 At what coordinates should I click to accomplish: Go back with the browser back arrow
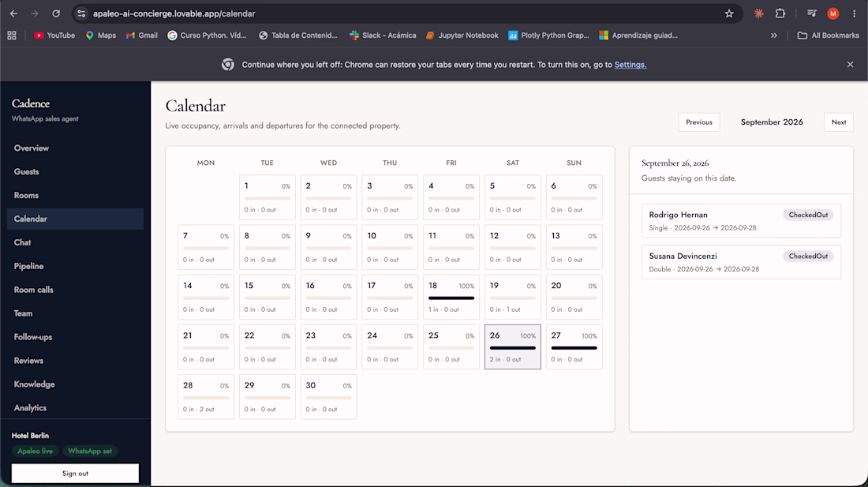coord(14,14)
